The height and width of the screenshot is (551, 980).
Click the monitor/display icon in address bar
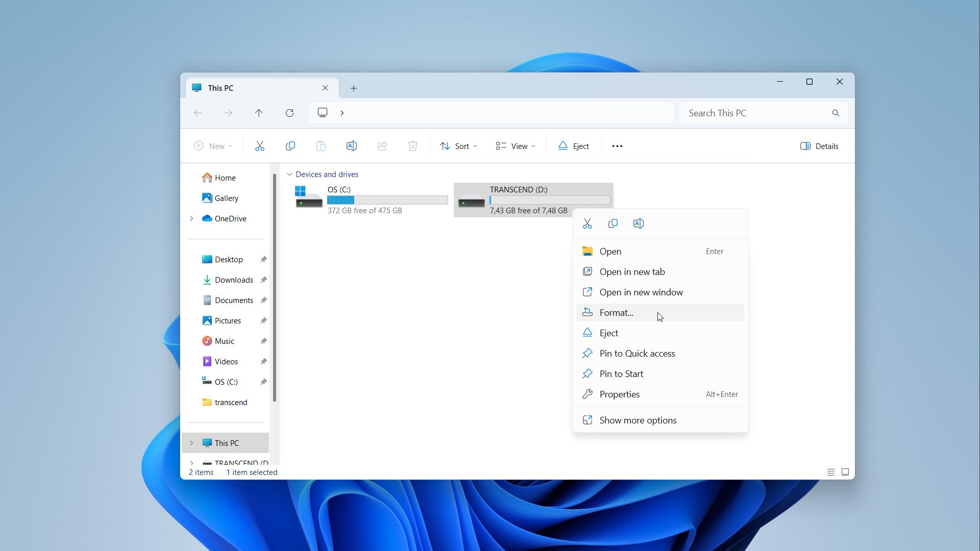click(x=323, y=112)
